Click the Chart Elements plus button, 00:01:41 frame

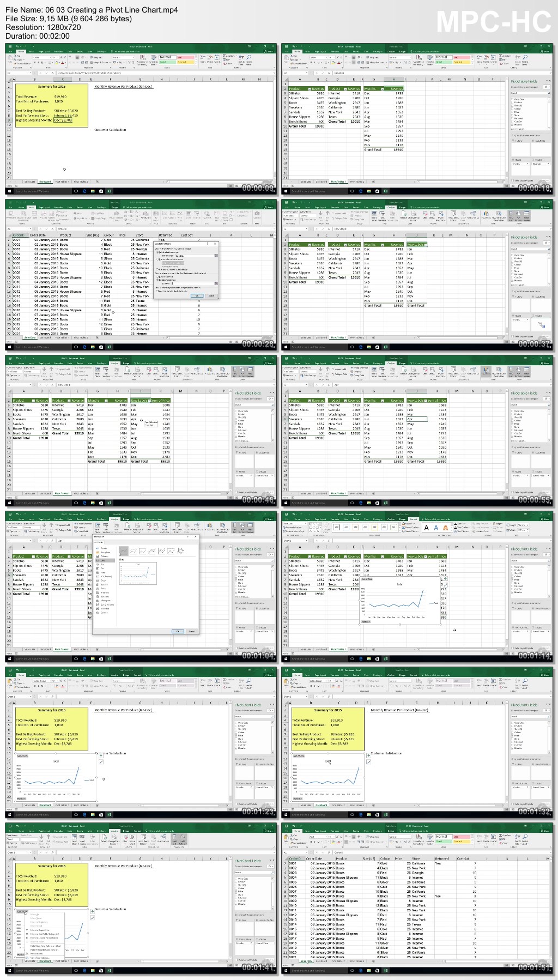(92, 911)
